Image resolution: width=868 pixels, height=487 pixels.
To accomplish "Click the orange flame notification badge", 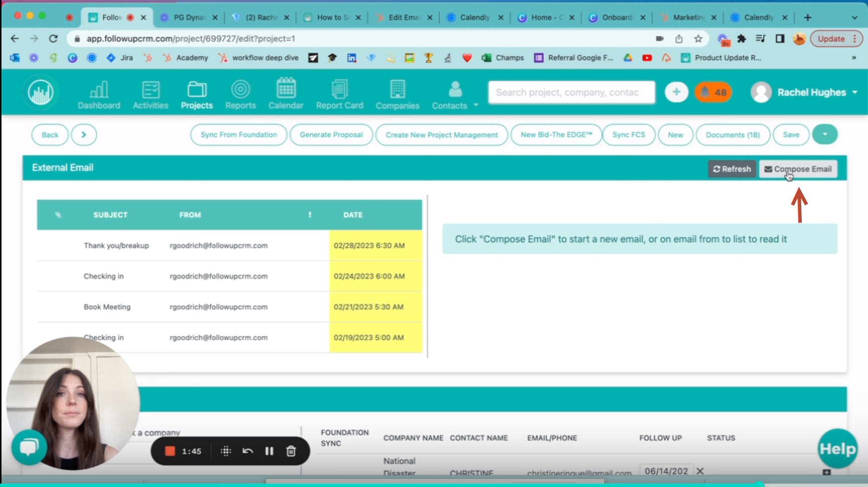I will [713, 92].
